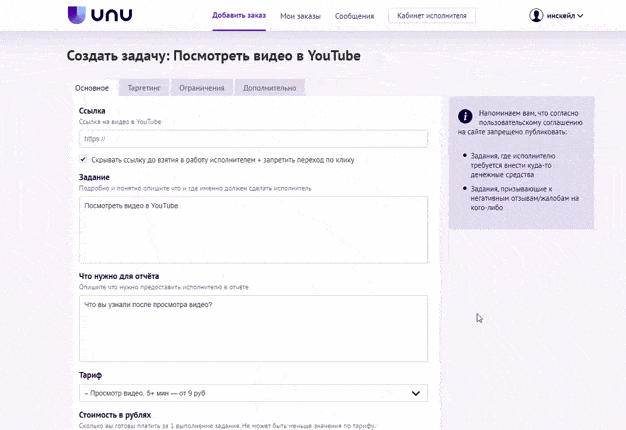Switch to the Дополнительно tab
626x430 pixels.
click(269, 88)
